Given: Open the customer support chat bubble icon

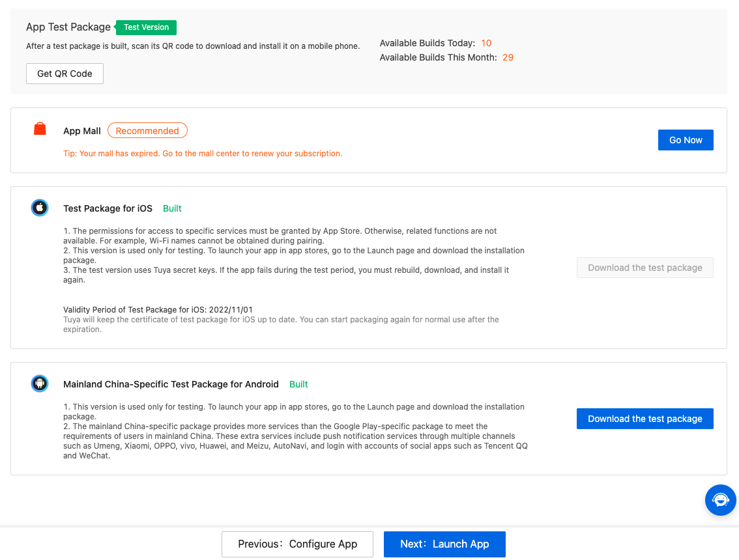Looking at the screenshot, I should (x=720, y=500).
